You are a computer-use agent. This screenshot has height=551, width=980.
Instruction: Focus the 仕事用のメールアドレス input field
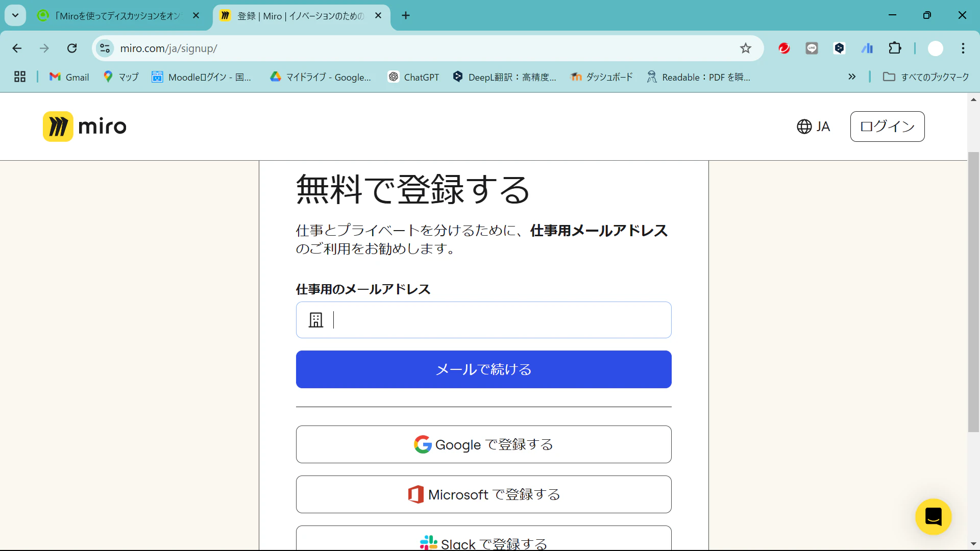coord(483,320)
